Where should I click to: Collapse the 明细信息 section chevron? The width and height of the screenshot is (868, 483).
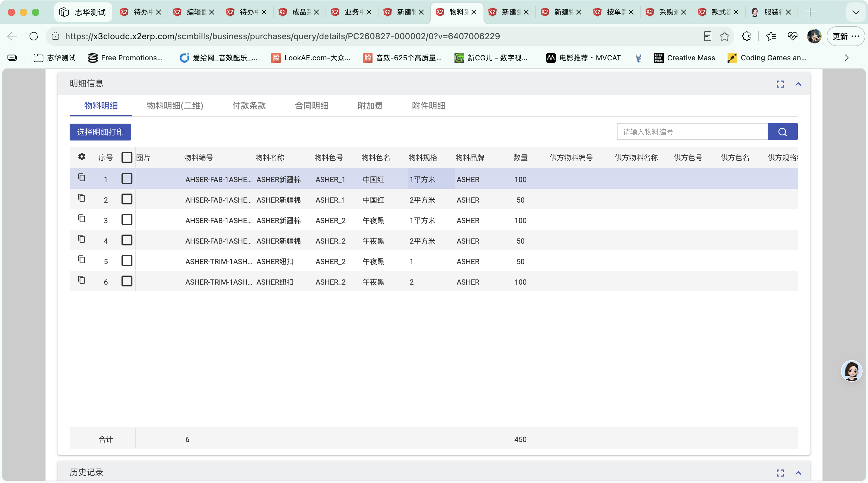[798, 84]
